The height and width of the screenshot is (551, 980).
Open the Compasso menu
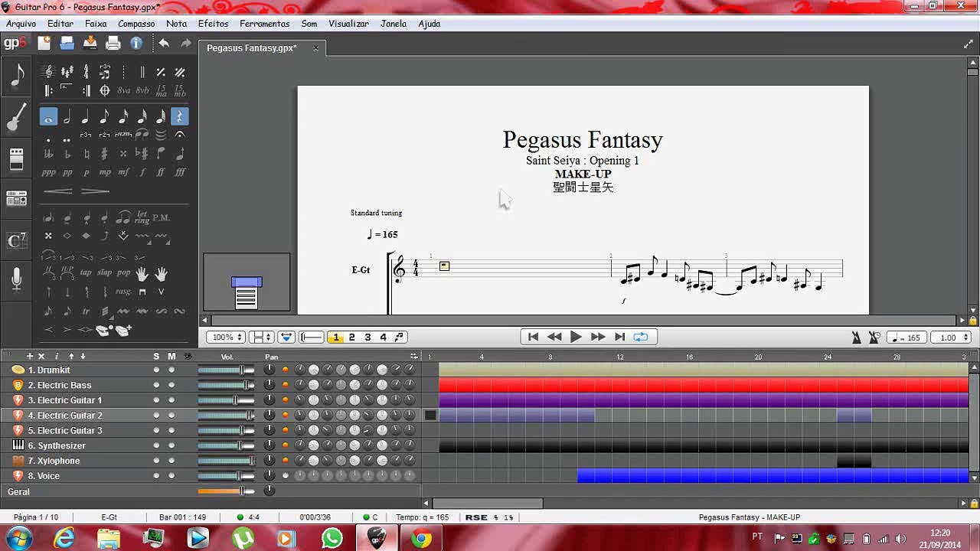136,24
